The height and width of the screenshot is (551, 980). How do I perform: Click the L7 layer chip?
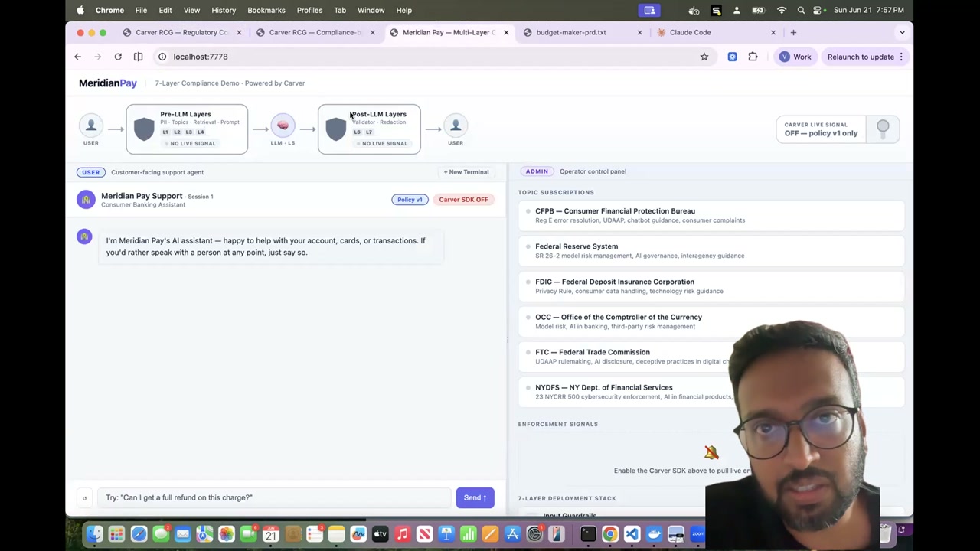(x=368, y=132)
